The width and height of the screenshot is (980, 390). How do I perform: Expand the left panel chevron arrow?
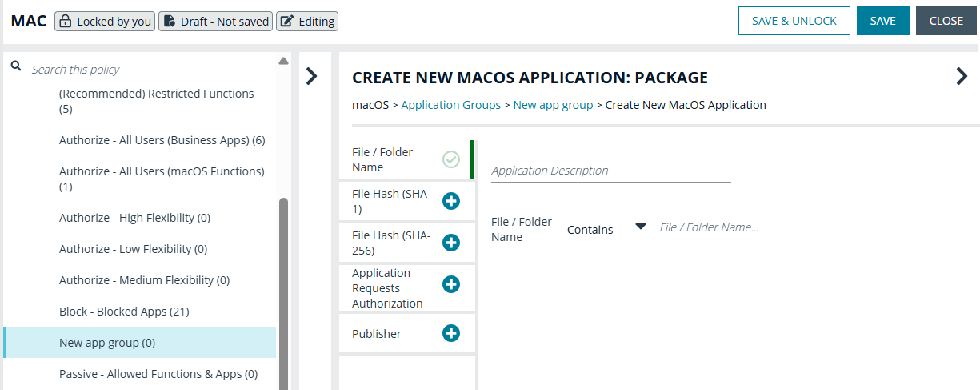coord(312,76)
